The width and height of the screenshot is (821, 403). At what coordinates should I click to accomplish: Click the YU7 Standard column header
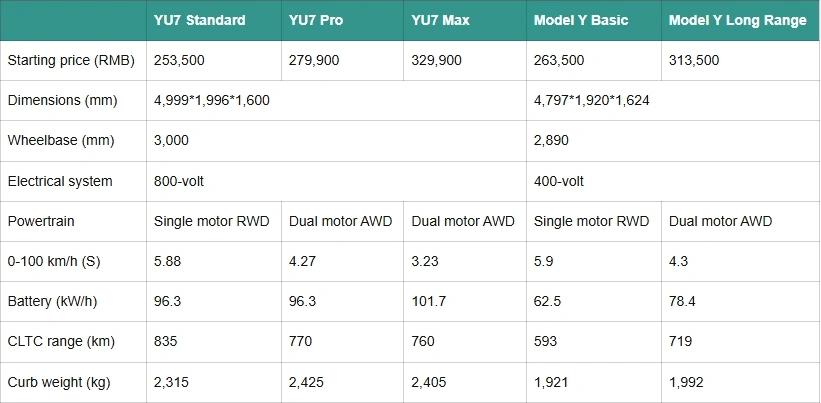(199, 20)
